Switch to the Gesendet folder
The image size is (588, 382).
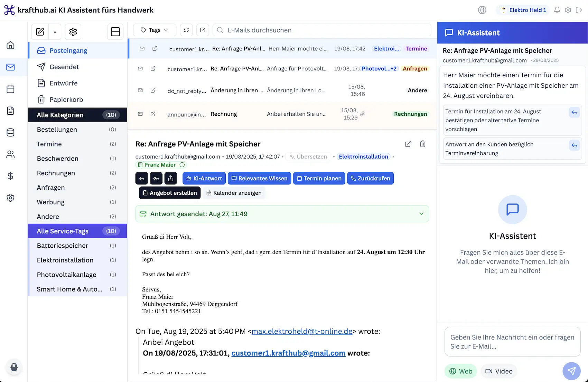[64, 67]
